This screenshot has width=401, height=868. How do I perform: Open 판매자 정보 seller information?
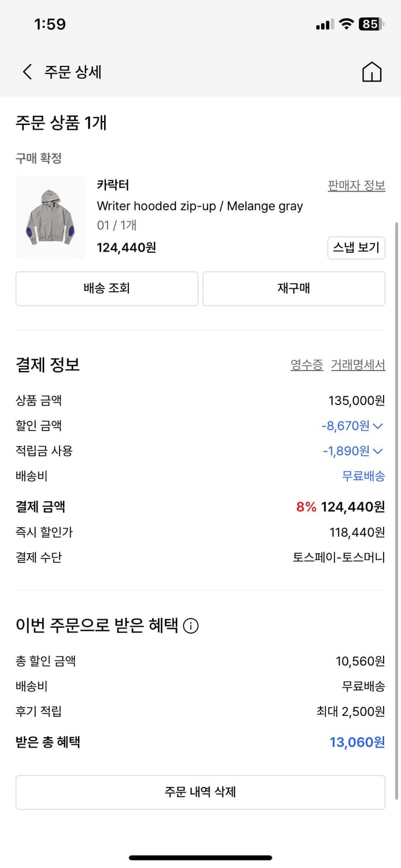coord(356,184)
